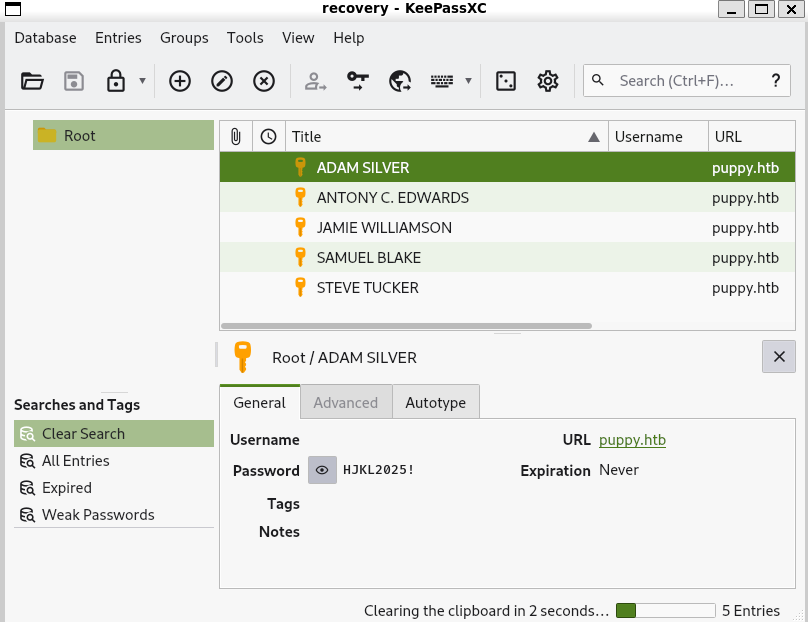This screenshot has height=622, width=808.
Task: Switch to the General tab
Action: (x=260, y=402)
